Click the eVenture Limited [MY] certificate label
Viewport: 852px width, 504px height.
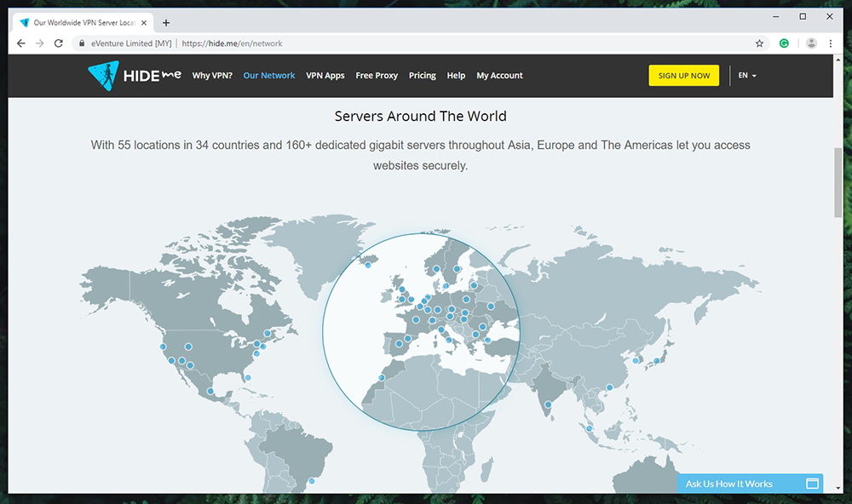coord(131,43)
